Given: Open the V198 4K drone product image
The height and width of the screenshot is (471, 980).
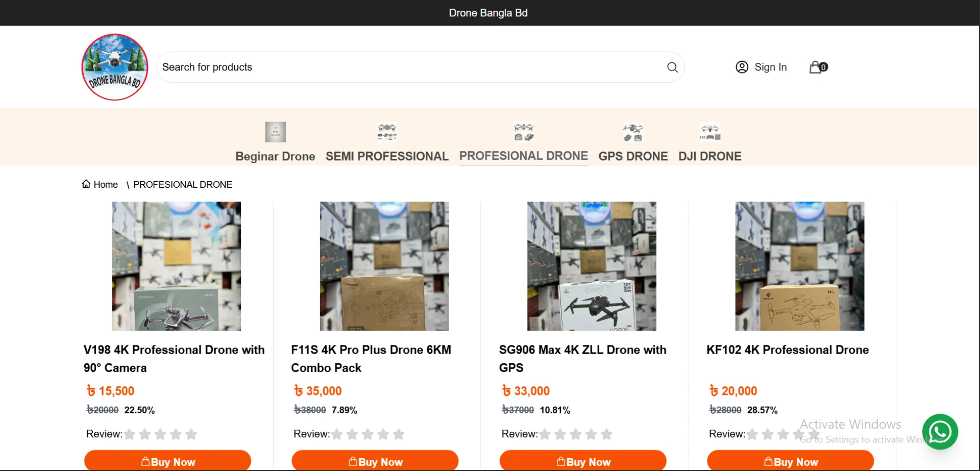Looking at the screenshot, I should (x=177, y=266).
